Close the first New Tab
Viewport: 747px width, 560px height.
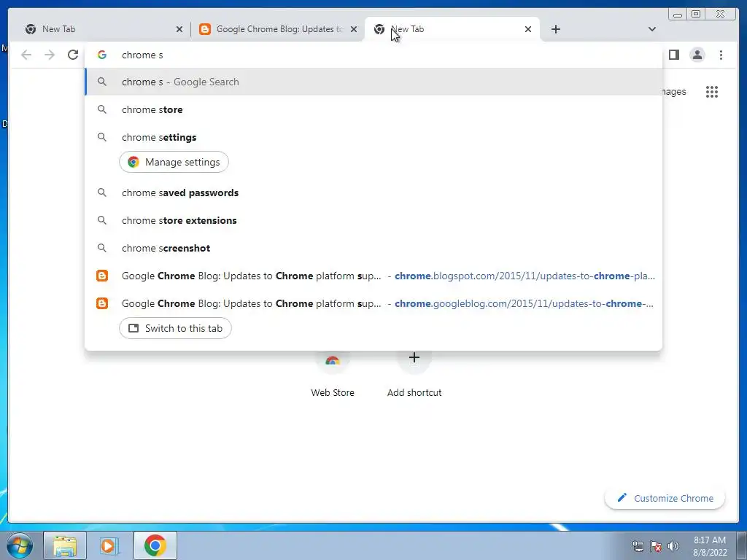[x=179, y=29]
